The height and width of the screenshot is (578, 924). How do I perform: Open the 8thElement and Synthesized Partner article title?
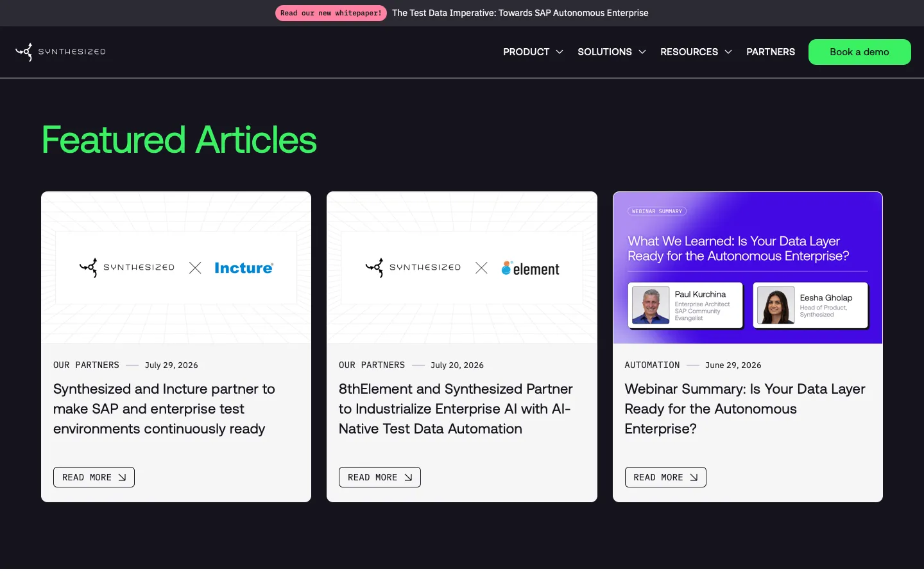(x=456, y=408)
